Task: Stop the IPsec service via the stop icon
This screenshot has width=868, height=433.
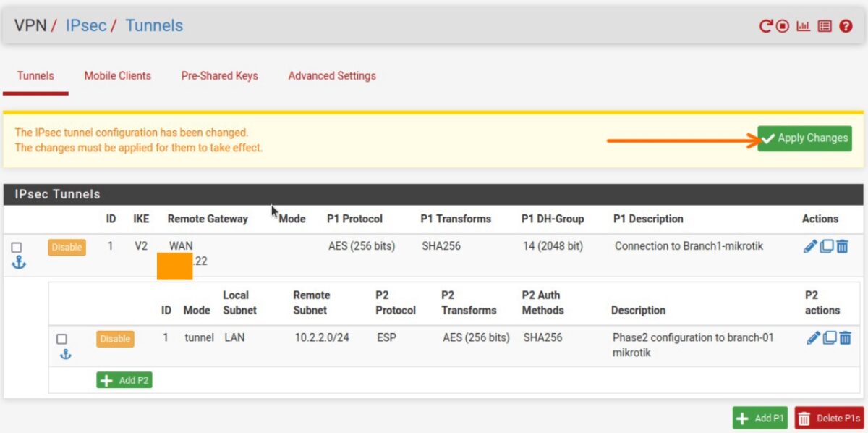Action: coord(783,25)
